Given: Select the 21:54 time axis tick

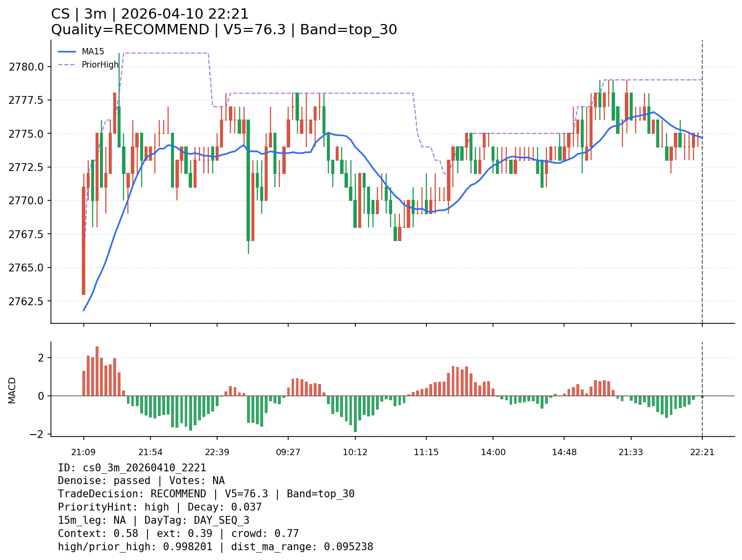Looking at the screenshot, I should pos(150,452).
